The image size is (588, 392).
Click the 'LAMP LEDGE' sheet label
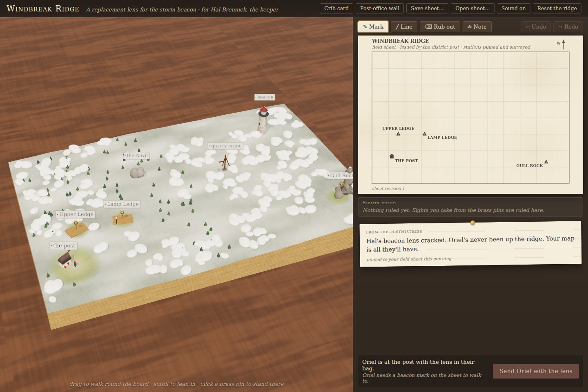(442, 138)
